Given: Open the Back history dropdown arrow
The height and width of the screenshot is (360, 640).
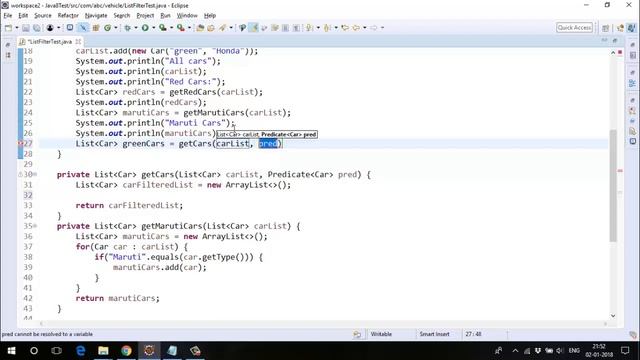Looking at the screenshot, I should (x=364, y=28).
